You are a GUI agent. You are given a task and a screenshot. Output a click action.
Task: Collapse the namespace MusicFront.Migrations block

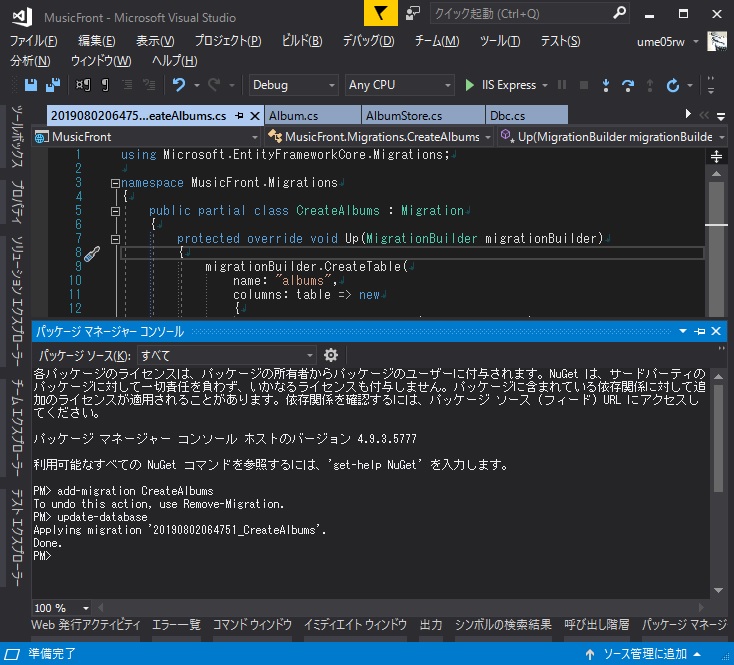[115, 183]
